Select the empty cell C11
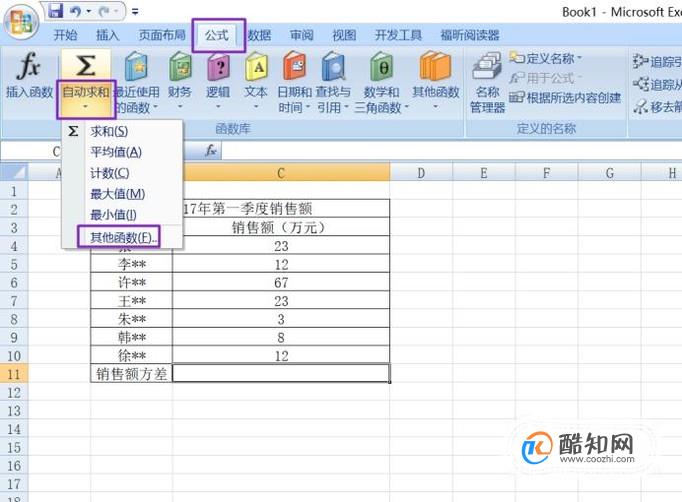Image resolution: width=682 pixels, height=502 pixels. click(281, 374)
